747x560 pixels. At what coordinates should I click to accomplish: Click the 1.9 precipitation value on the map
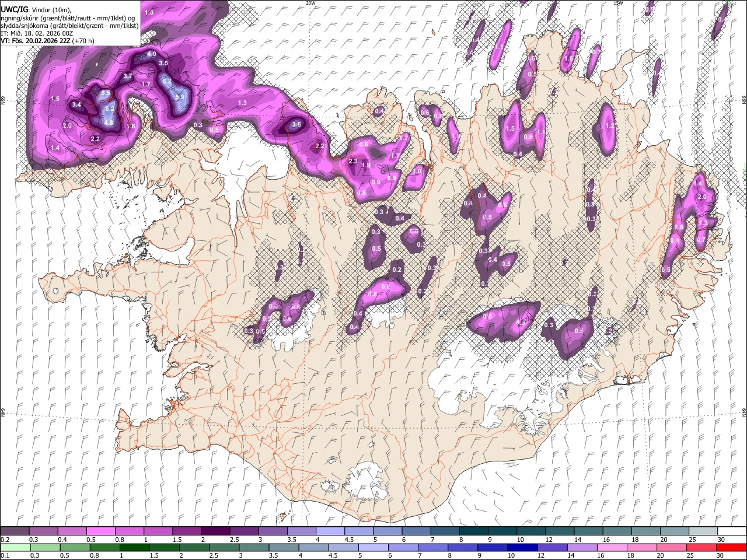pos(366,166)
